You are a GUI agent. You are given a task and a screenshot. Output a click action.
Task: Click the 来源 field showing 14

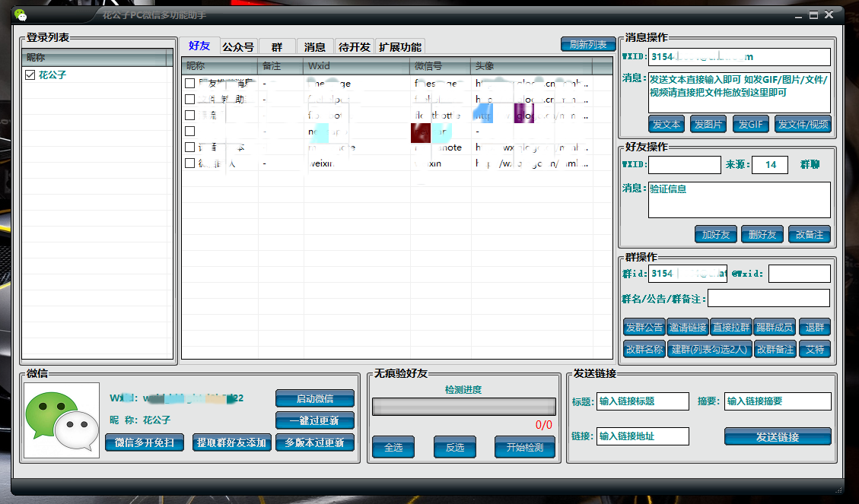pos(770,165)
